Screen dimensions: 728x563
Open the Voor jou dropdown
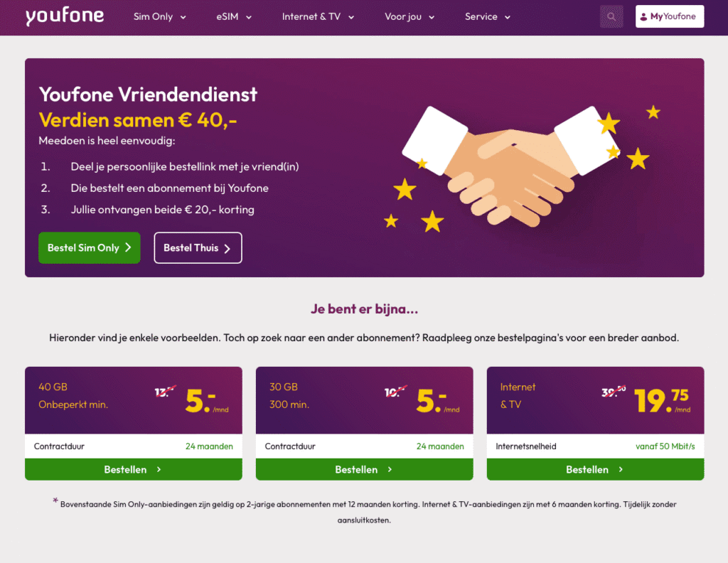point(432,16)
